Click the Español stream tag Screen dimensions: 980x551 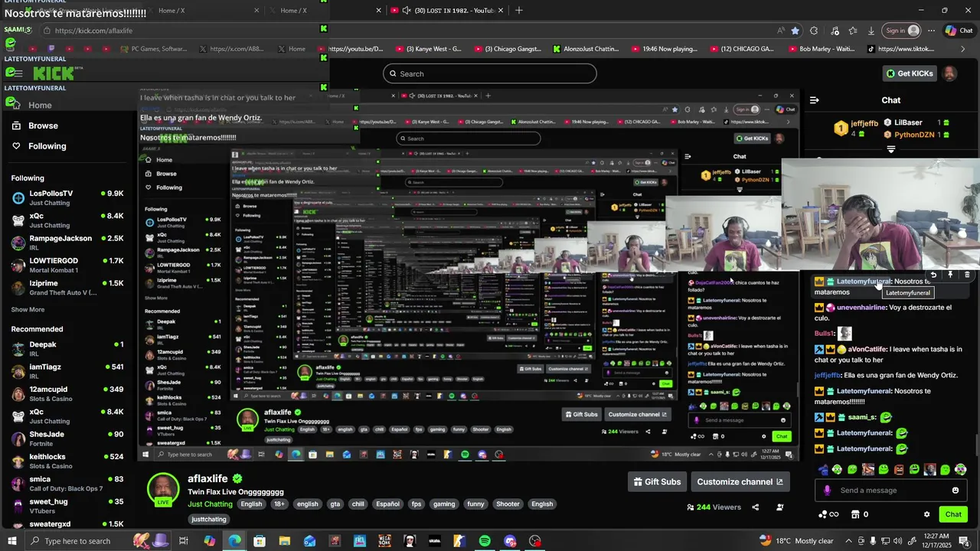coord(387,504)
